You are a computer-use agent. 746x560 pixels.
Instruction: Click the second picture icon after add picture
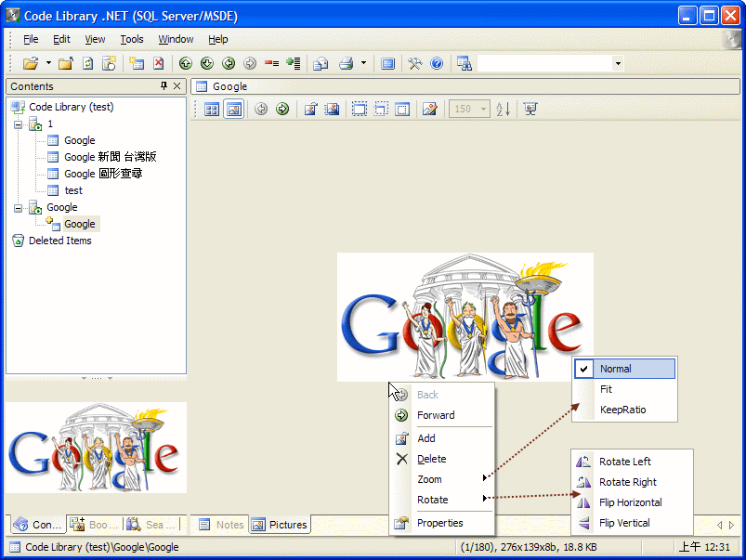(x=332, y=109)
